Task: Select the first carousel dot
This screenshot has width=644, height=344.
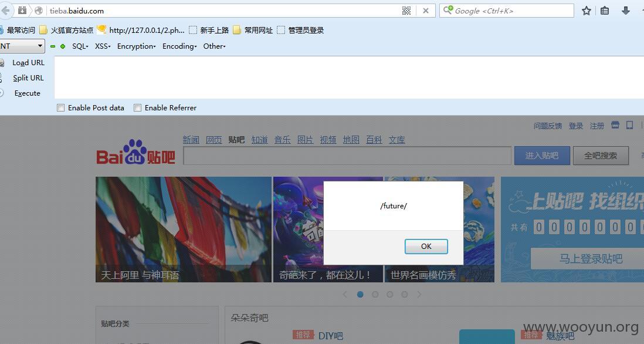Action: (360, 294)
